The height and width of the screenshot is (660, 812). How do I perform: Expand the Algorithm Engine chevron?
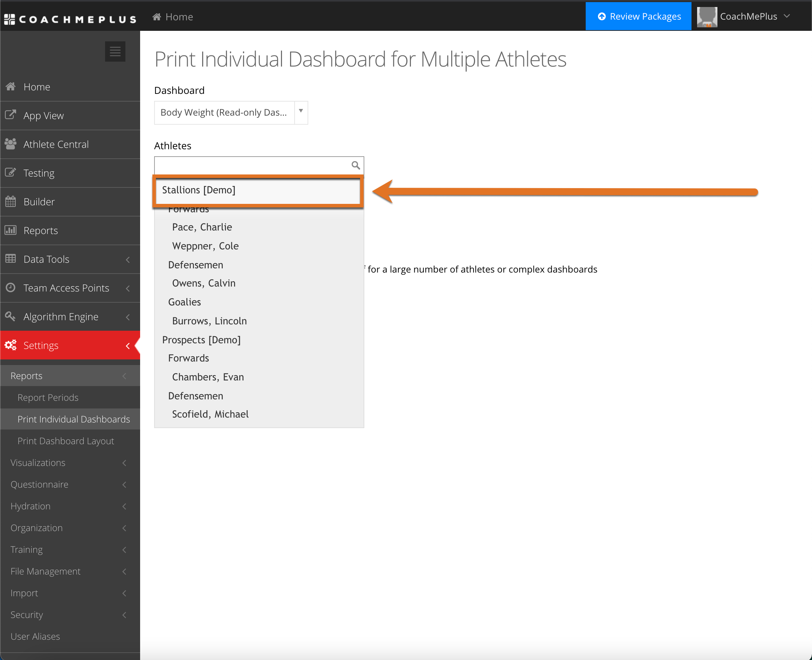pyautogui.click(x=128, y=317)
